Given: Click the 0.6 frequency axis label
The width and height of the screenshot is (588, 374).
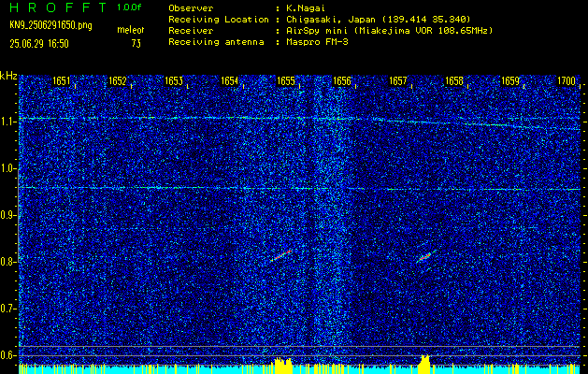Looking at the screenshot, I should pos(7,355).
